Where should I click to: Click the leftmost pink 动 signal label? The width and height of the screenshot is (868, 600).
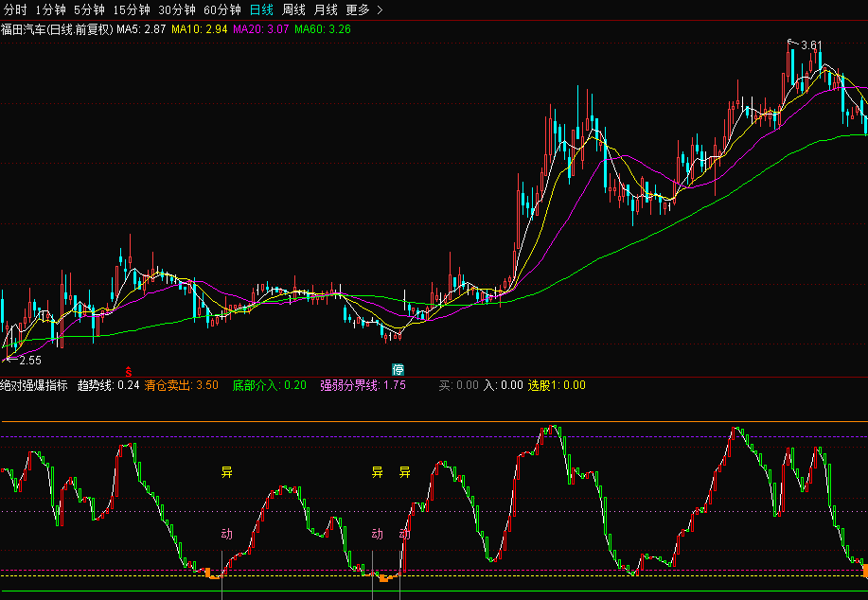(x=227, y=534)
